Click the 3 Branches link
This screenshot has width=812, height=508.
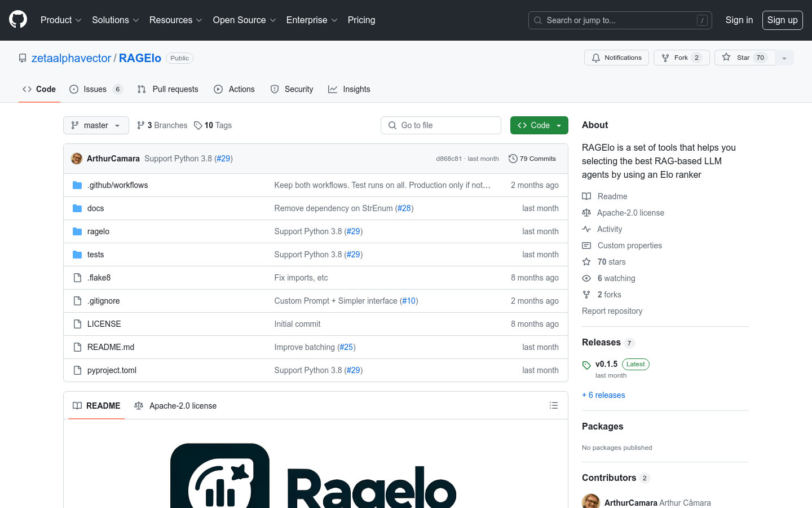pos(162,125)
